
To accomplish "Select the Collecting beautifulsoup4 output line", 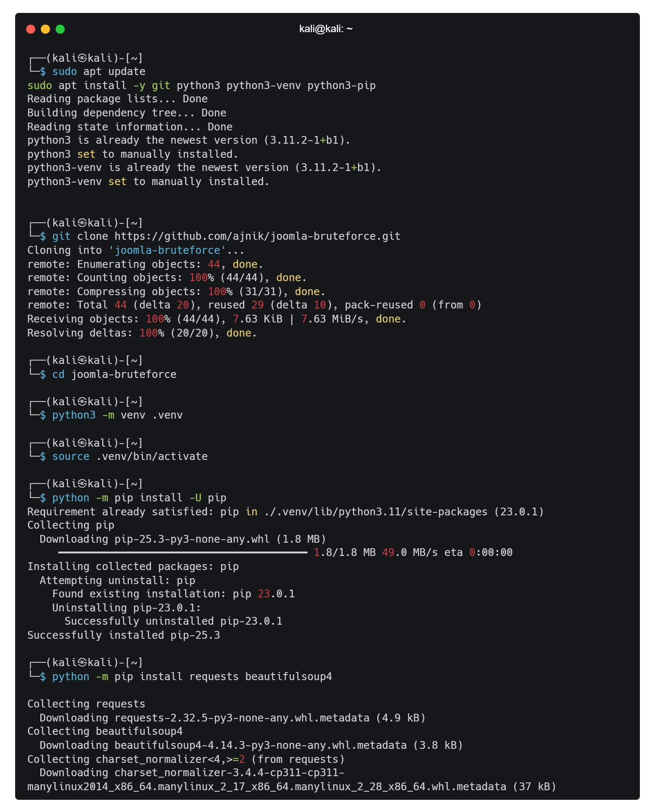I will click(x=105, y=731).
